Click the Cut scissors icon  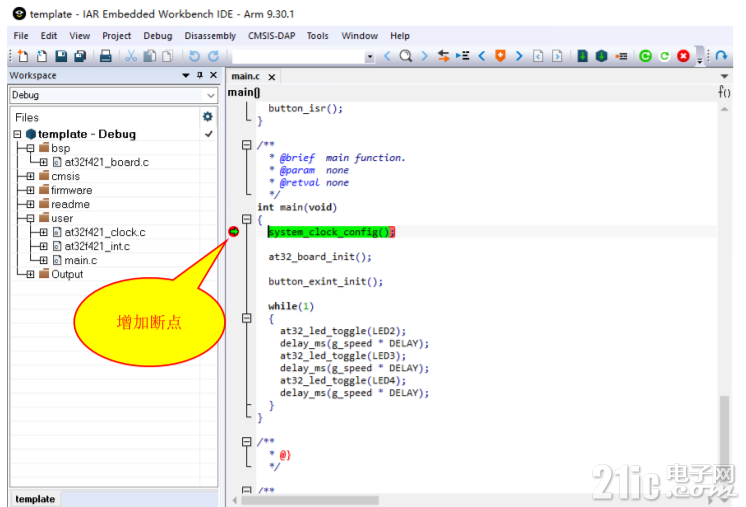click(x=131, y=56)
